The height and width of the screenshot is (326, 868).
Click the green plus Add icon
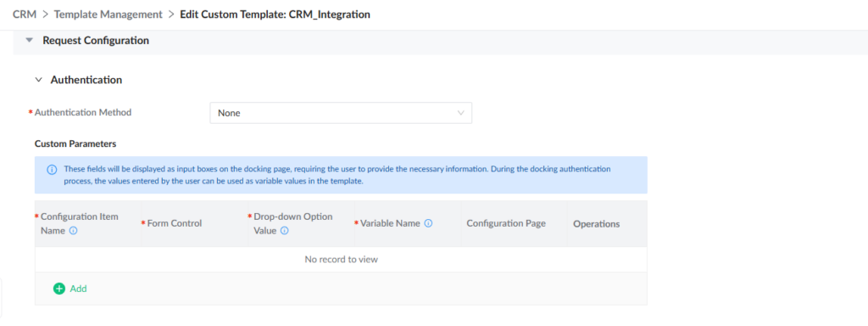(59, 289)
